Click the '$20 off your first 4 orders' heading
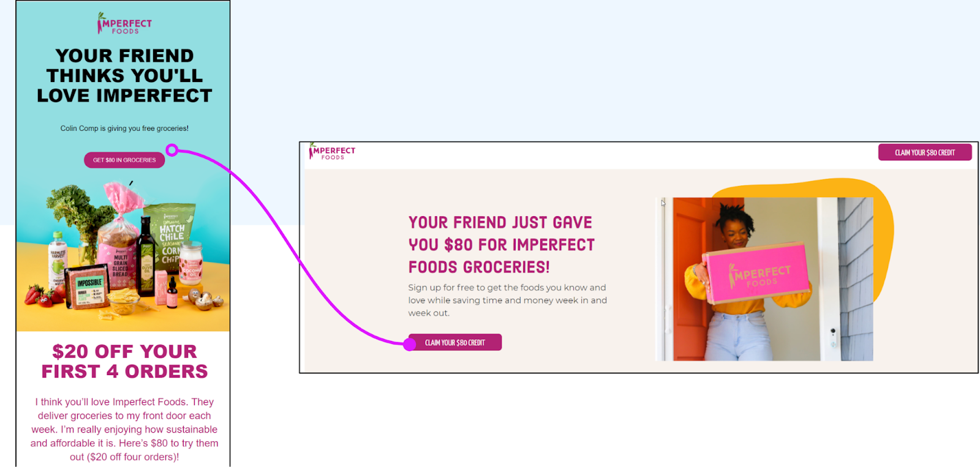The height and width of the screenshot is (467, 980). tap(124, 361)
